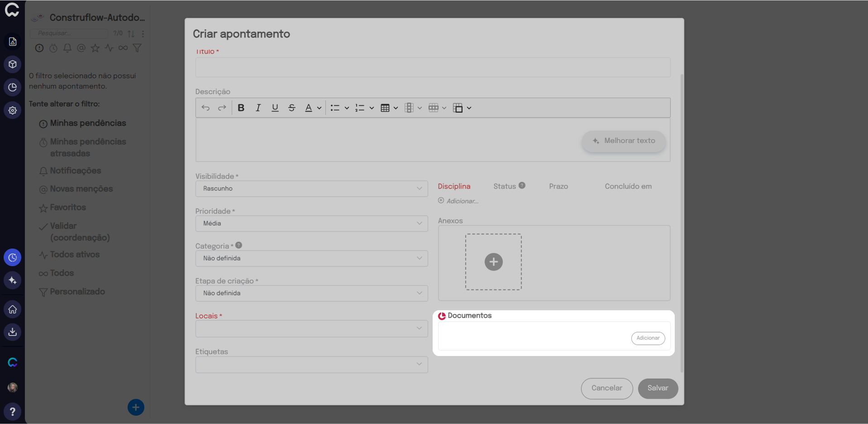Undo last edit in the description editor
868x424 pixels.
tap(205, 108)
